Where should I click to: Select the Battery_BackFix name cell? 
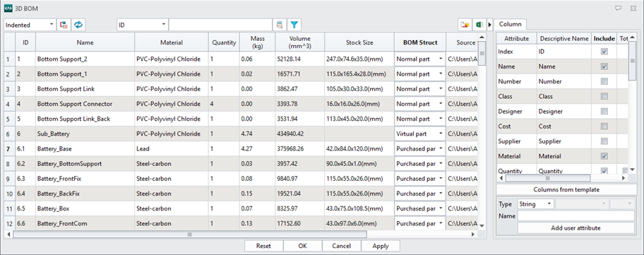(x=85, y=194)
